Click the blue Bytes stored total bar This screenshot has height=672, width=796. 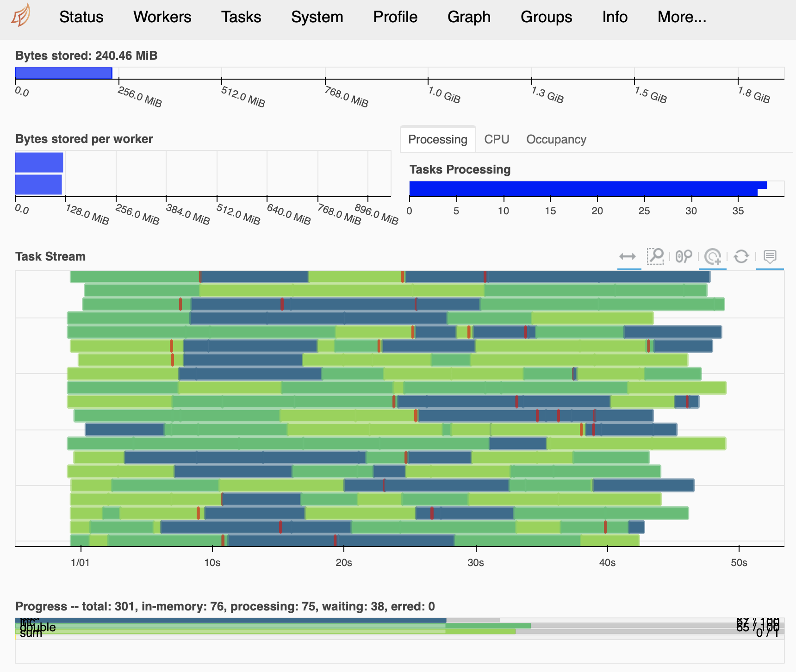[x=64, y=73]
